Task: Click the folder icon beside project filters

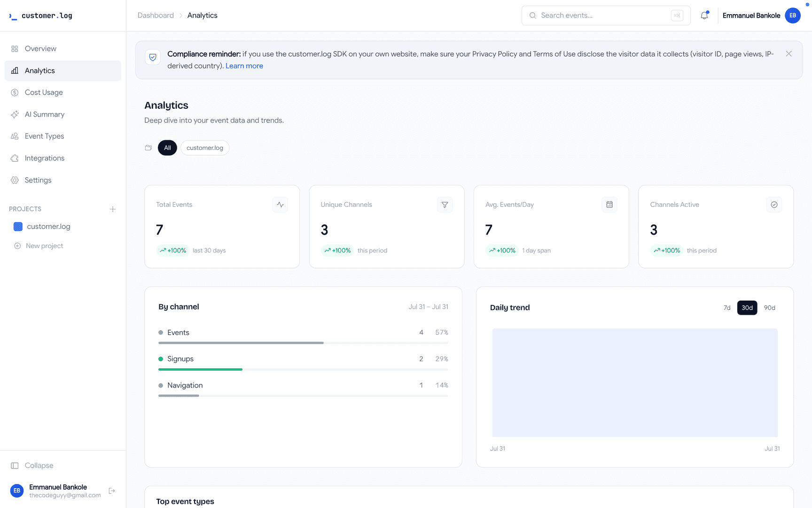Action: pos(148,148)
